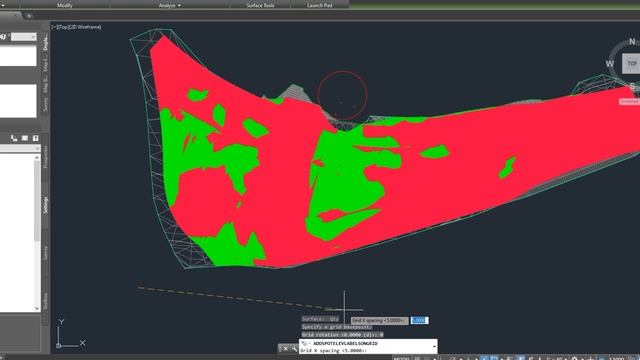The height and width of the screenshot is (360, 640).
Task: Open the Surface Tools panel
Action: [260, 5]
